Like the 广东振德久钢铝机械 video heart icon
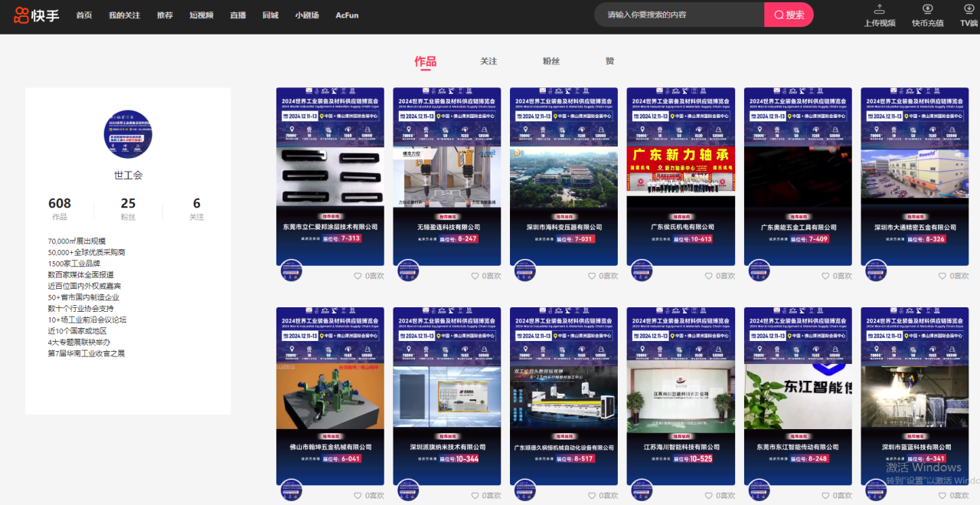 pos(591,496)
